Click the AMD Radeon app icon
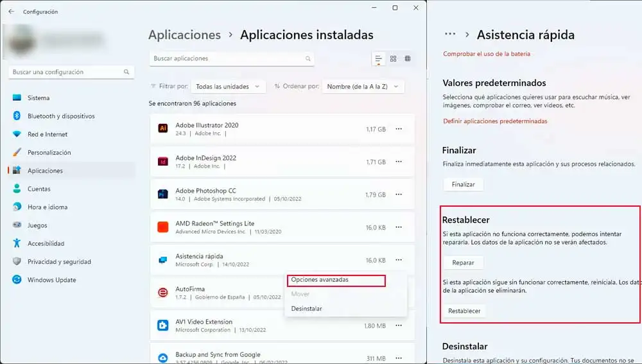 [163, 227]
